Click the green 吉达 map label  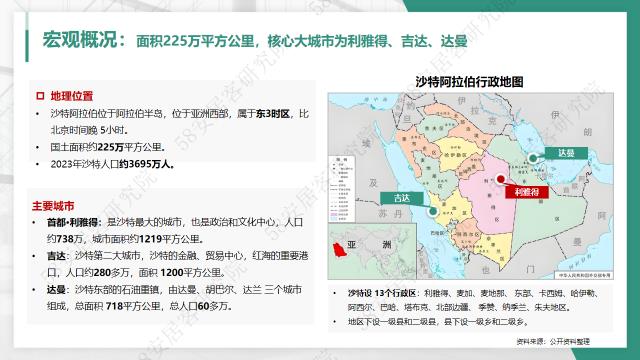coord(402,198)
